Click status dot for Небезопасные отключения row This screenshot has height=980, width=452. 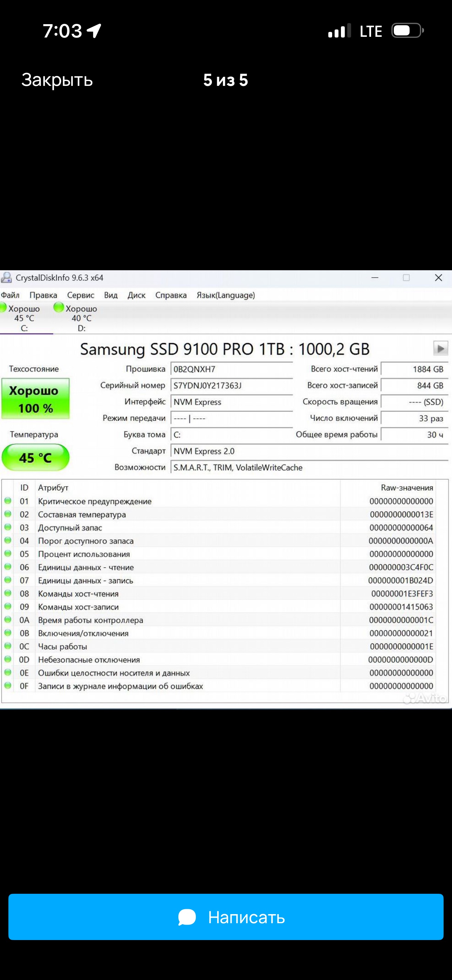(x=8, y=659)
